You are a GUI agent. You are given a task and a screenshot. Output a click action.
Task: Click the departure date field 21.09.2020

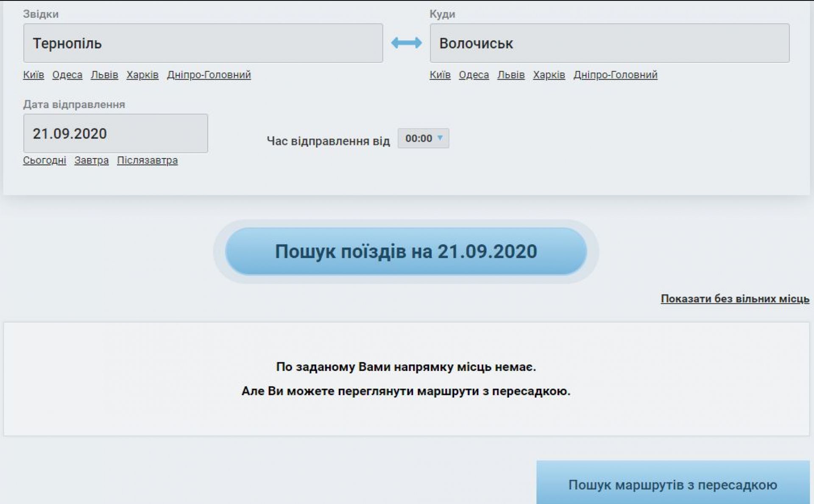[x=115, y=134]
